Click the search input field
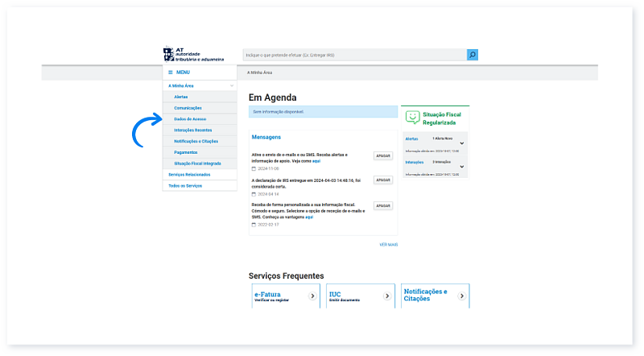 click(354, 55)
